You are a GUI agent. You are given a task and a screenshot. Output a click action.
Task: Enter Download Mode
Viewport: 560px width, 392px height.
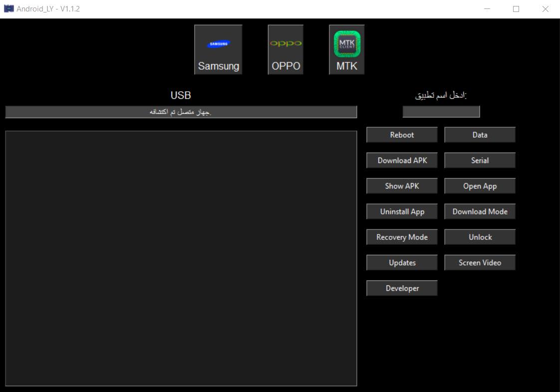pyautogui.click(x=480, y=211)
